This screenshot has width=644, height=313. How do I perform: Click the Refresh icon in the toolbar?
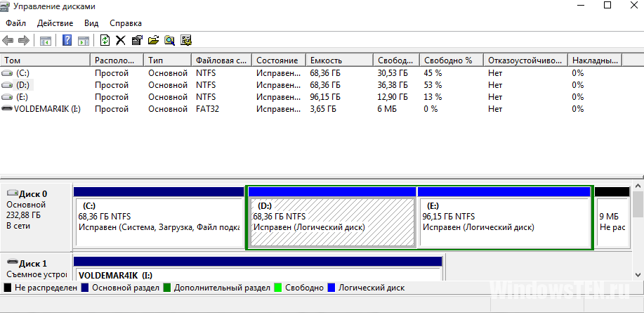tap(105, 40)
